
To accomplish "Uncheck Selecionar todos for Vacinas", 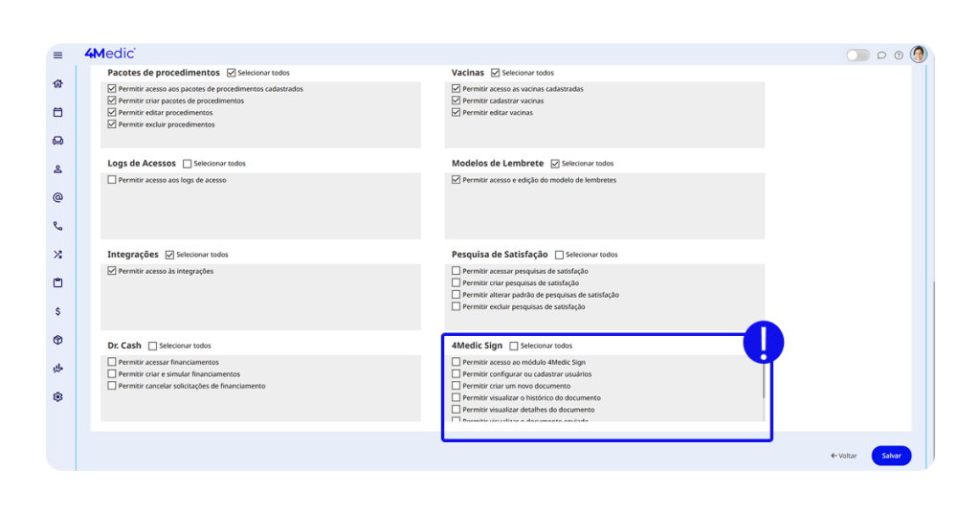I will tap(496, 73).
